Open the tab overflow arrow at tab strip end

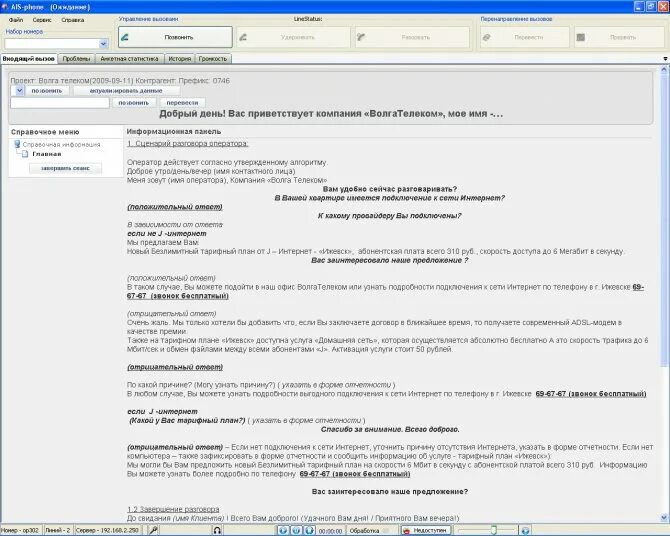665,59
